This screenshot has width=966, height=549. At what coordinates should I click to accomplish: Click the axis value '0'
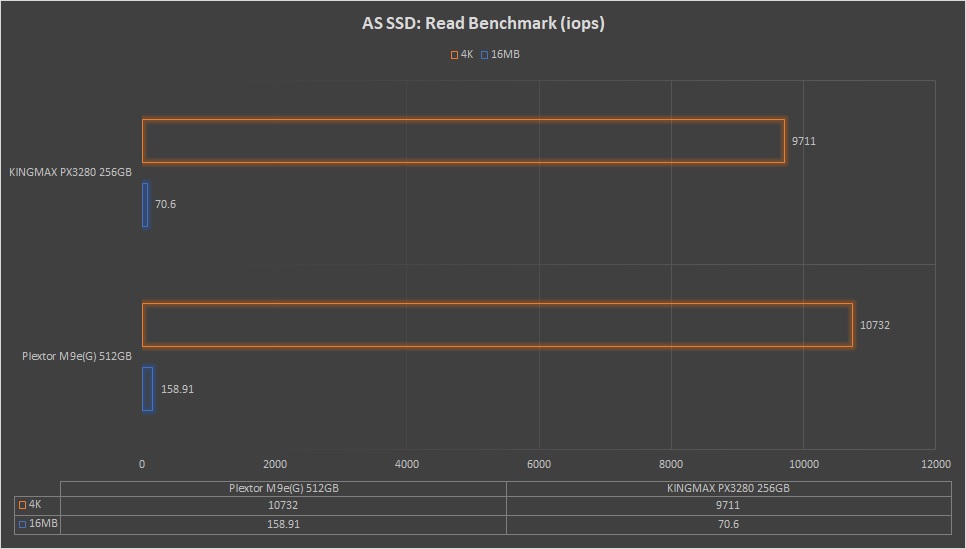(x=142, y=464)
